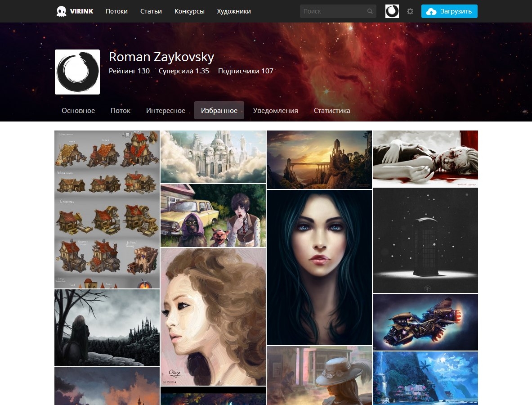Switch to the Уведомления tab
The width and height of the screenshot is (532, 405).
click(x=276, y=110)
